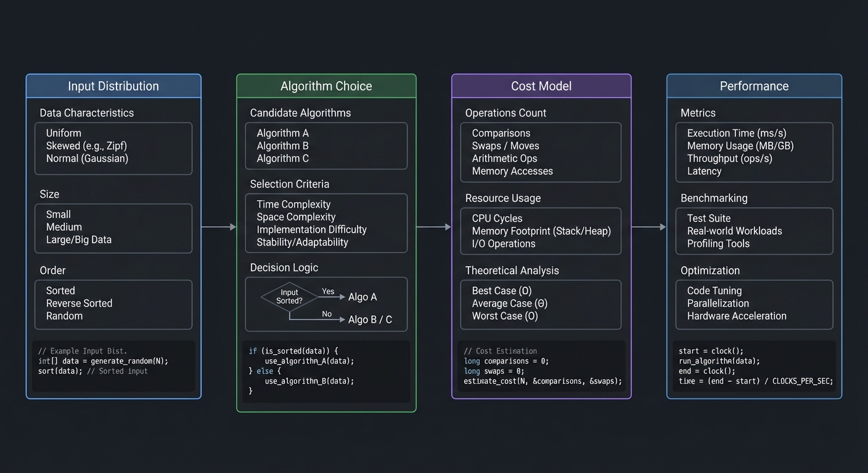Click the Cost Model header bar
868x473 pixels.
(x=541, y=86)
